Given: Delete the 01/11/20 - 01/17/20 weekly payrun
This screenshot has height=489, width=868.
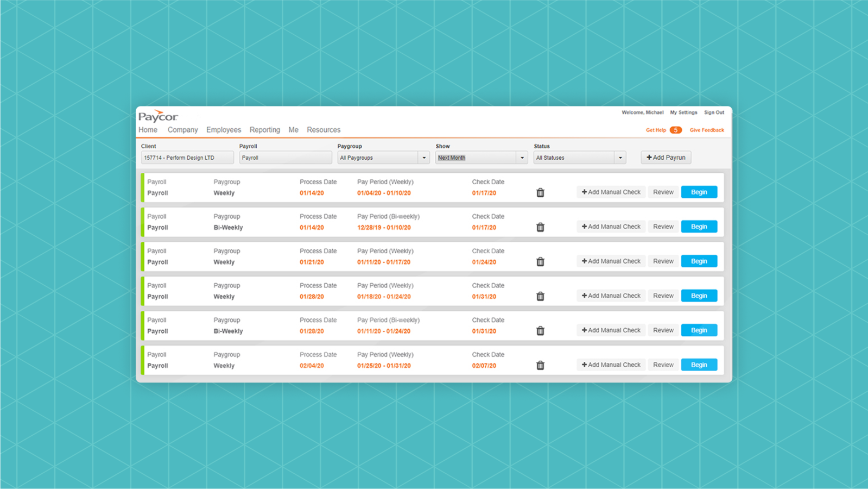Looking at the screenshot, I should point(540,262).
